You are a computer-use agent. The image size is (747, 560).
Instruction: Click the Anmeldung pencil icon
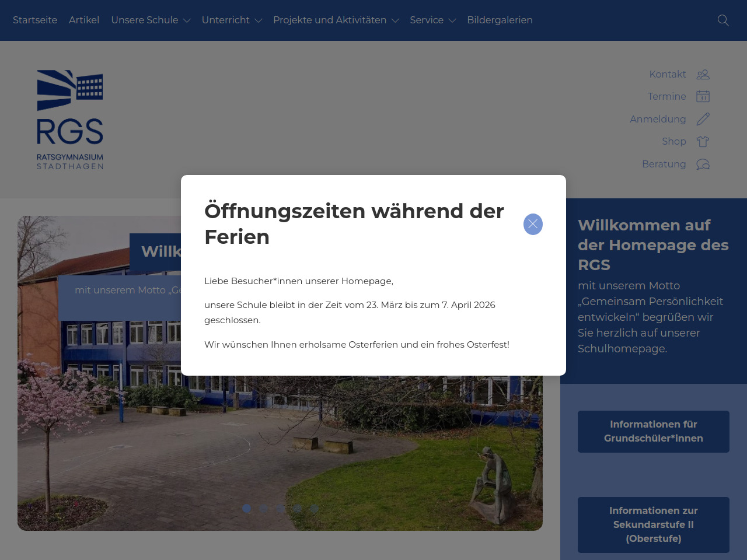703,119
